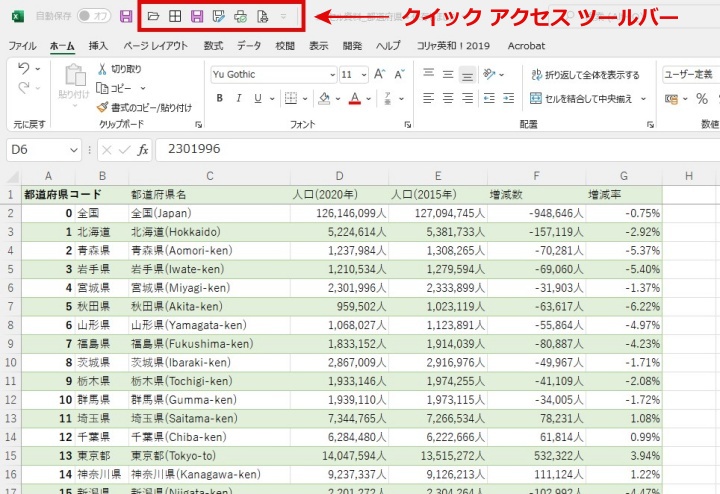Switch to the 挿入 tab
720x494 pixels.
(98, 45)
